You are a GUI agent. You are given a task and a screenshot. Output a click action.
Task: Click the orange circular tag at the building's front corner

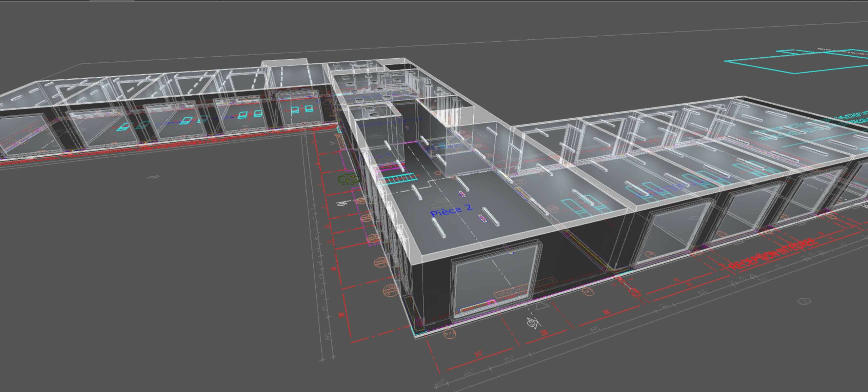tap(449, 334)
